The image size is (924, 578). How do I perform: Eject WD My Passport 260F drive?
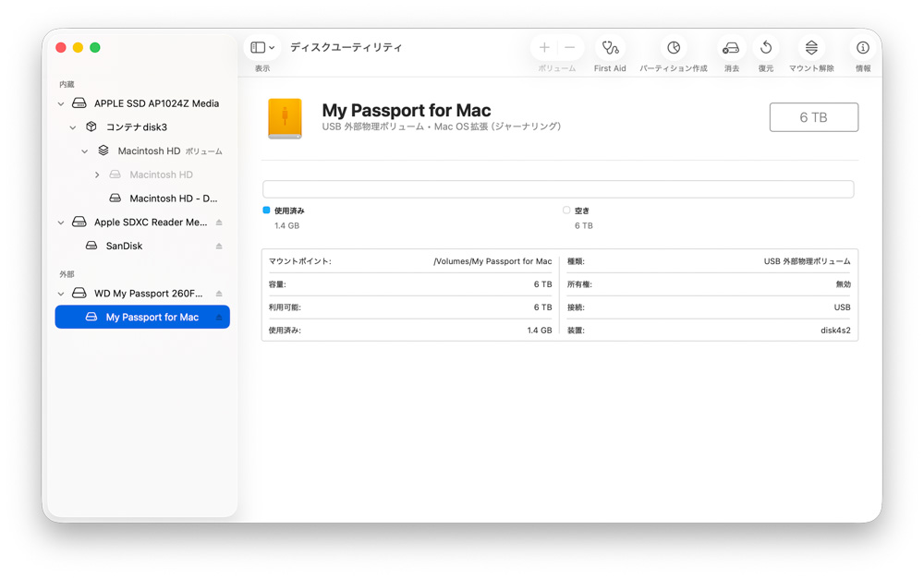point(219,294)
